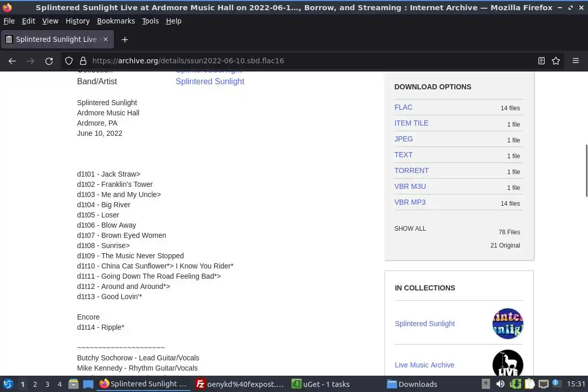Open the Bookmarks menu
Viewport: 588px width, 392px height.
116,21
